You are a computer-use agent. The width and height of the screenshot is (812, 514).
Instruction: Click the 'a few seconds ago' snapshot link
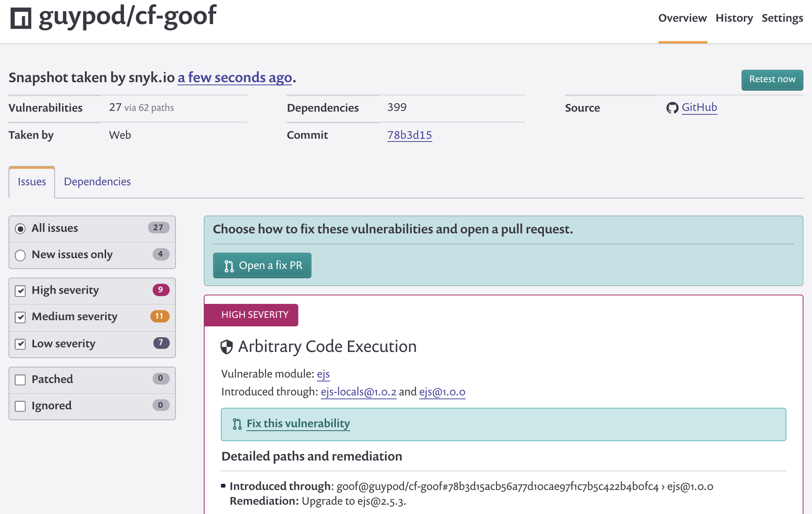234,78
